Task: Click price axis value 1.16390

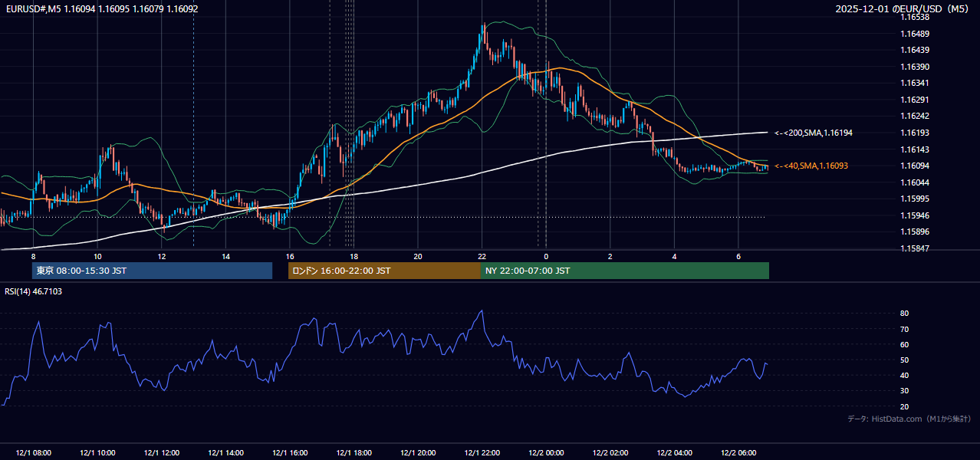Action: pos(915,67)
